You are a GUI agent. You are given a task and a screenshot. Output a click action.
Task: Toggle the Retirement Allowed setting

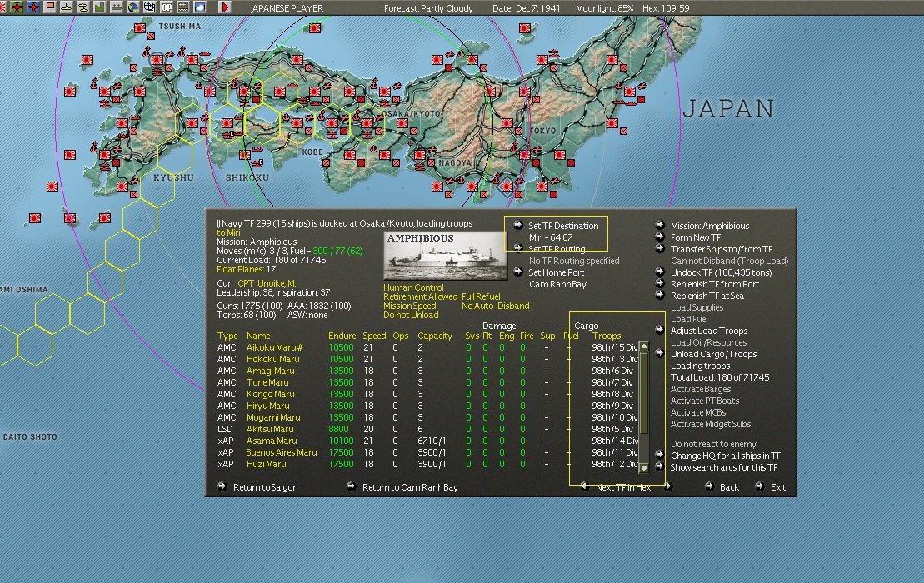click(x=420, y=296)
